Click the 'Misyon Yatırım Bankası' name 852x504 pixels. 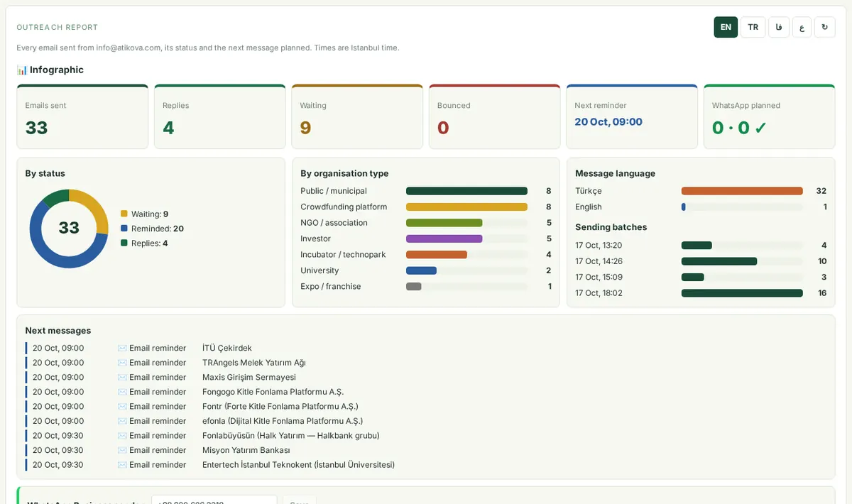(x=246, y=450)
